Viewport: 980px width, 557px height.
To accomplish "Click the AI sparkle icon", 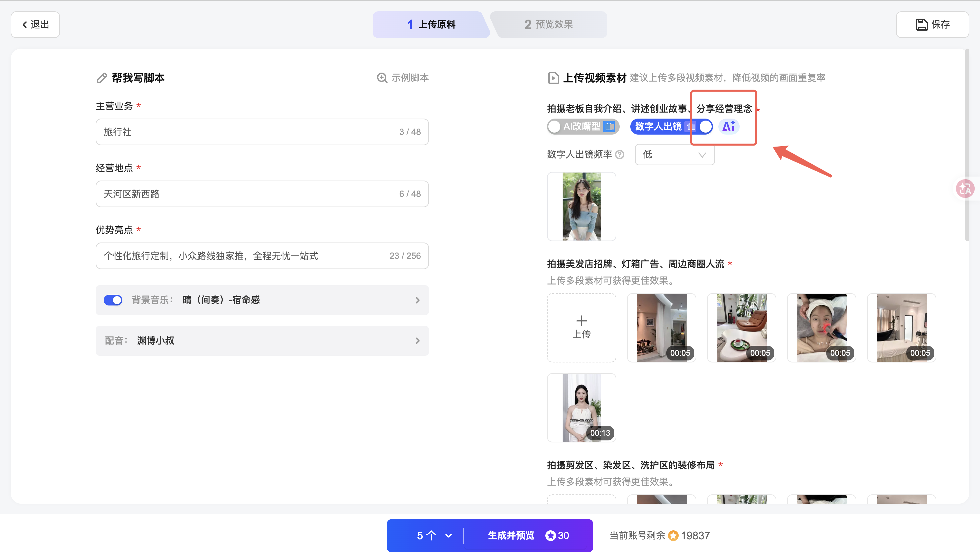I will [729, 126].
